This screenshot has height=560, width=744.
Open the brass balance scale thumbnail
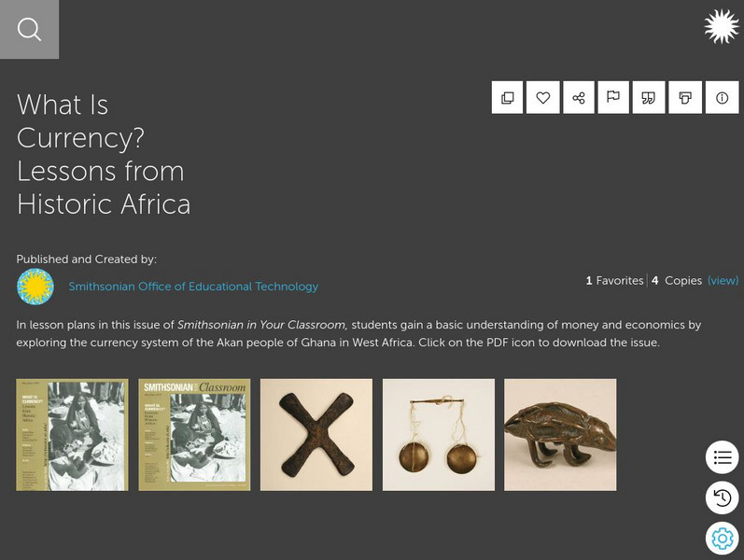[439, 434]
